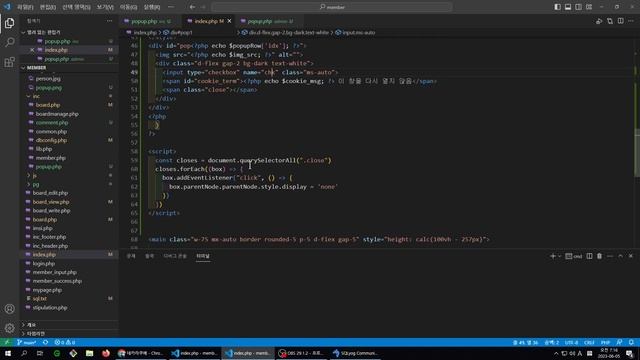Image resolution: width=640 pixels, height=360 pixels.
Task: Click the run/debug icon in editor toolbar
Action: pyautogui.click(x=599, y=21)
